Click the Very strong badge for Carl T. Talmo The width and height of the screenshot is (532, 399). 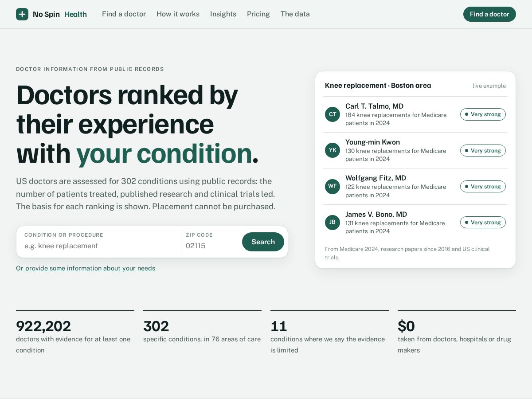pos(483,114)
